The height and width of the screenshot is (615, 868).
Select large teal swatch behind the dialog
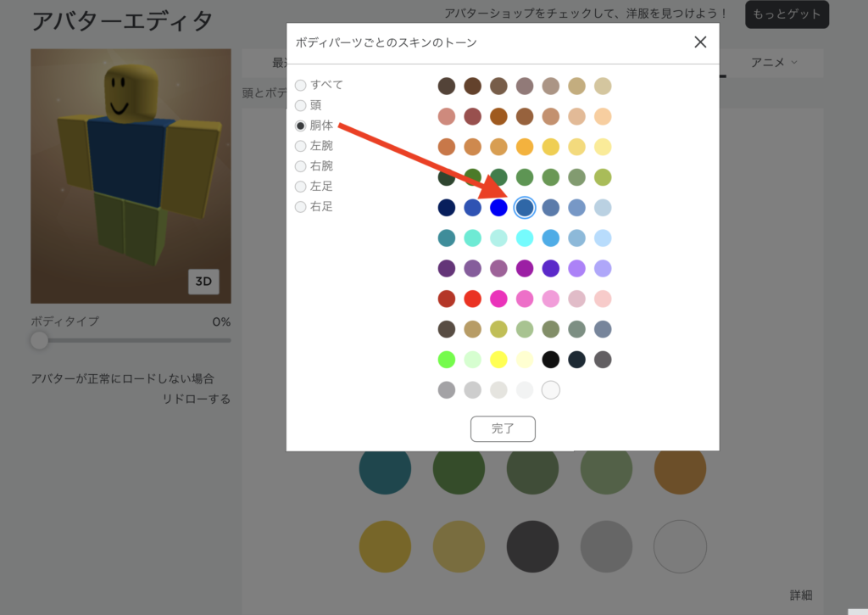[386, 472]
